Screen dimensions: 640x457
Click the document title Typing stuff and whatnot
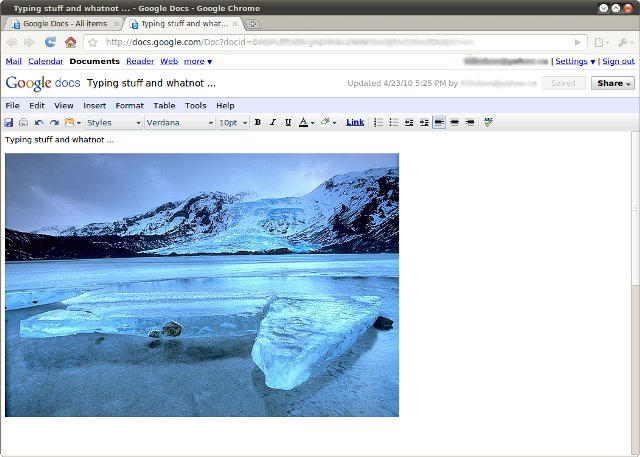(151, 83)
